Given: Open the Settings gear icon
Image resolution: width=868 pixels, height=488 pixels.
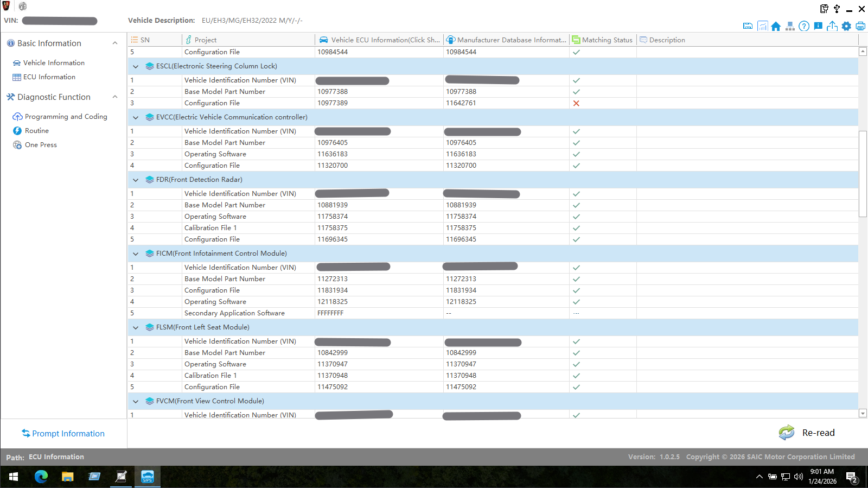Looking at the screenshot, I should 846,26.
